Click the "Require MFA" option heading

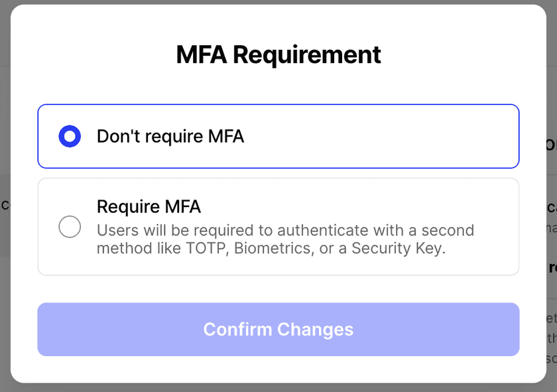[149, 207]
